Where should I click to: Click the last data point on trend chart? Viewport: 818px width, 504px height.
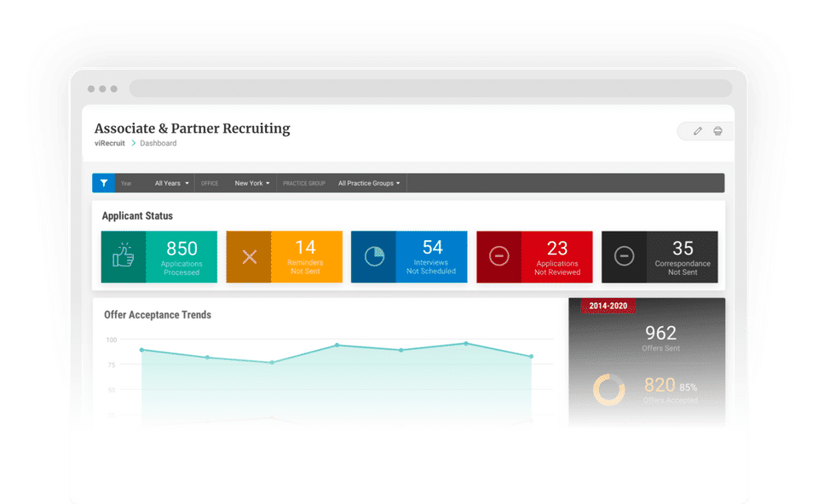(532, 357)
